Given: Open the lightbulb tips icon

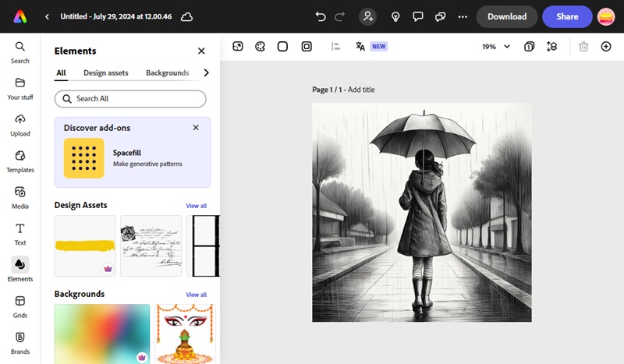Looking at the screenshot, I should pyautogui.click(x=395, y=16).
